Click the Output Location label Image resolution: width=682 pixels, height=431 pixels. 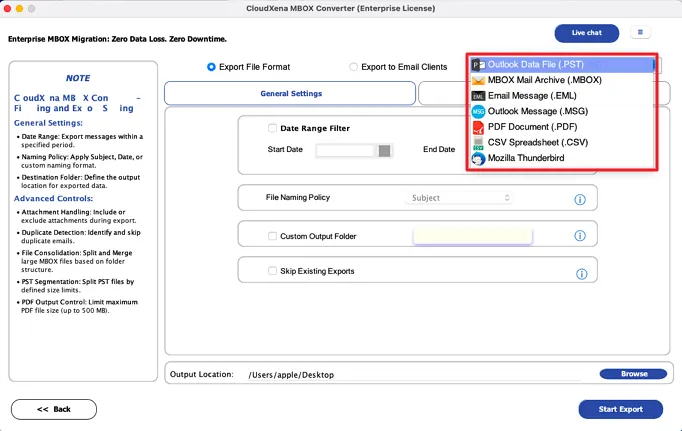(x=201, y=374)
